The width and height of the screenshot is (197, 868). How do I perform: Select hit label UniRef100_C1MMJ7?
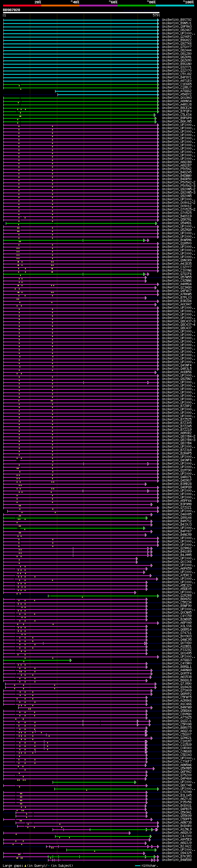(177, 88)
